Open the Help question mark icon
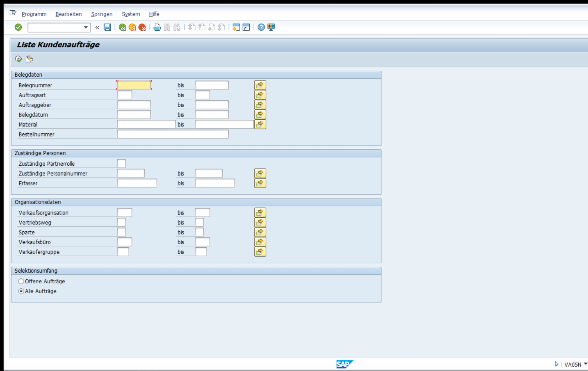 click(261, 27)
